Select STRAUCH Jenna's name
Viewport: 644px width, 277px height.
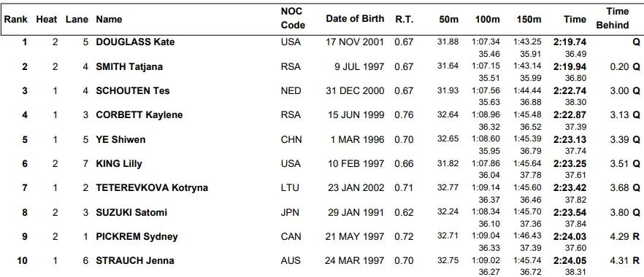pyautogui.click(x=135, y=261)
